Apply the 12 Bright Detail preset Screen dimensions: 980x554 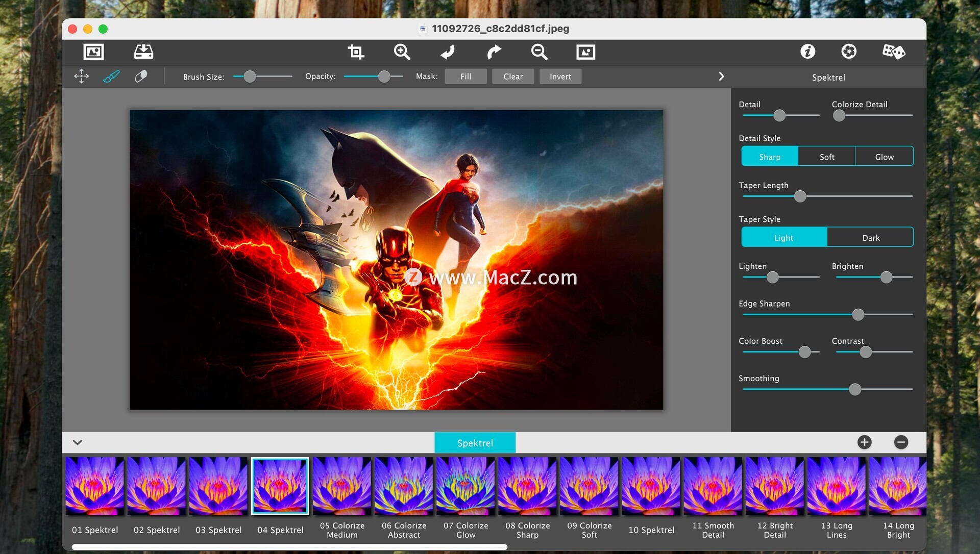coord(775,486)
